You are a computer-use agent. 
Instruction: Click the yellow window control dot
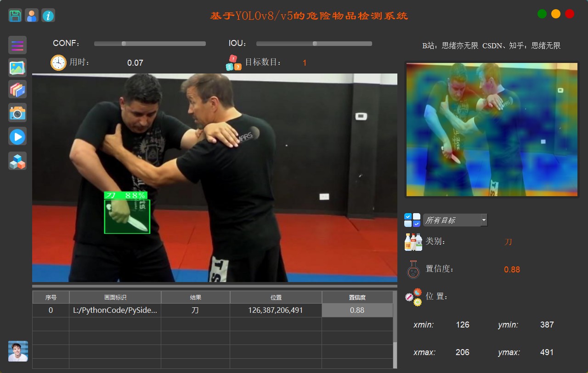556,14
